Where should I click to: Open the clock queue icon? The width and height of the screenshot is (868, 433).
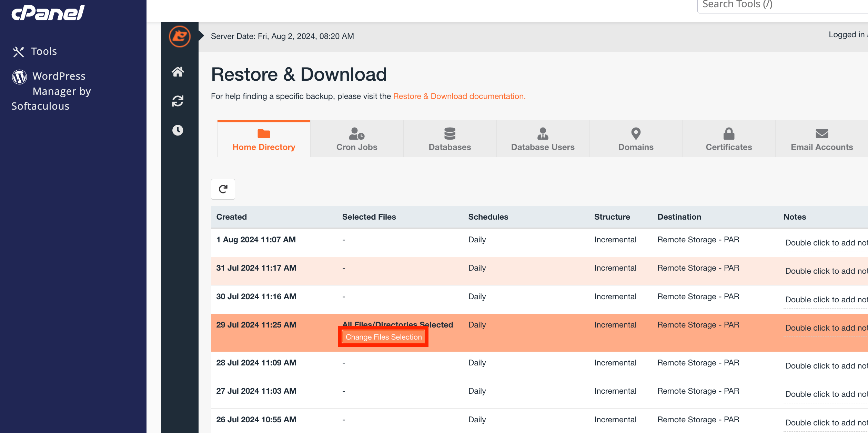pyautogui.click(x=178, y=130)
